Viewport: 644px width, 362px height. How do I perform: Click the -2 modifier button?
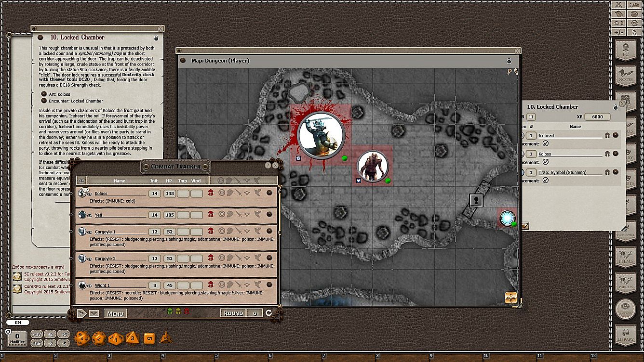click(x=50, y=343)
